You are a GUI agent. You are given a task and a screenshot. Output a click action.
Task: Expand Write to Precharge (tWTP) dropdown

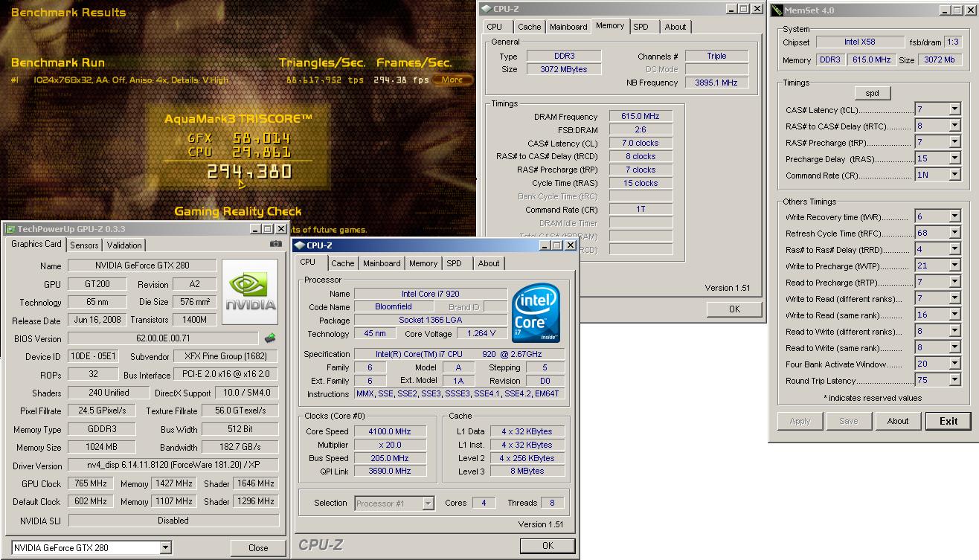[x=954, y=265]
